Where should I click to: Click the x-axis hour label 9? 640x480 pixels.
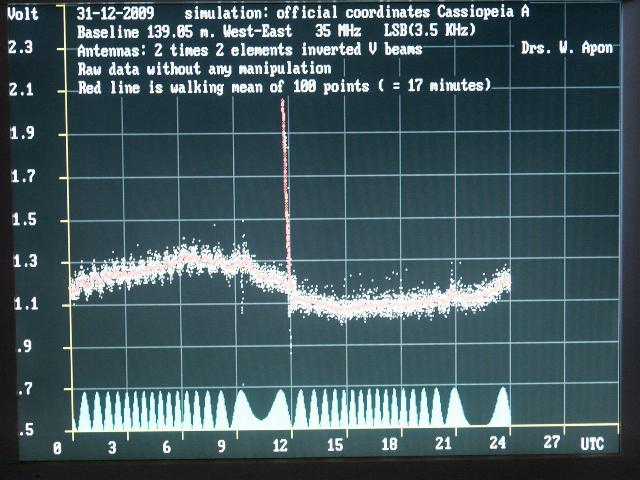pyautogui.click(x=221, y=446)
